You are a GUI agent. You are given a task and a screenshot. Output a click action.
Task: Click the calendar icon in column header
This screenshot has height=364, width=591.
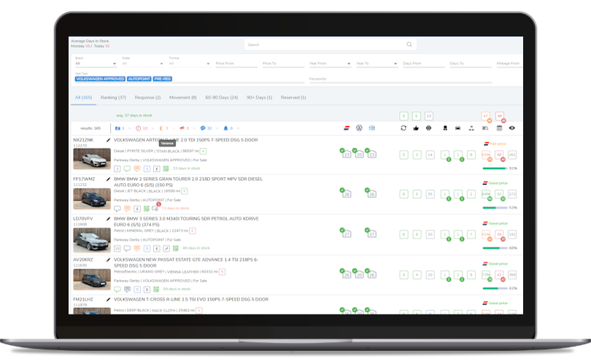(499, 128)
